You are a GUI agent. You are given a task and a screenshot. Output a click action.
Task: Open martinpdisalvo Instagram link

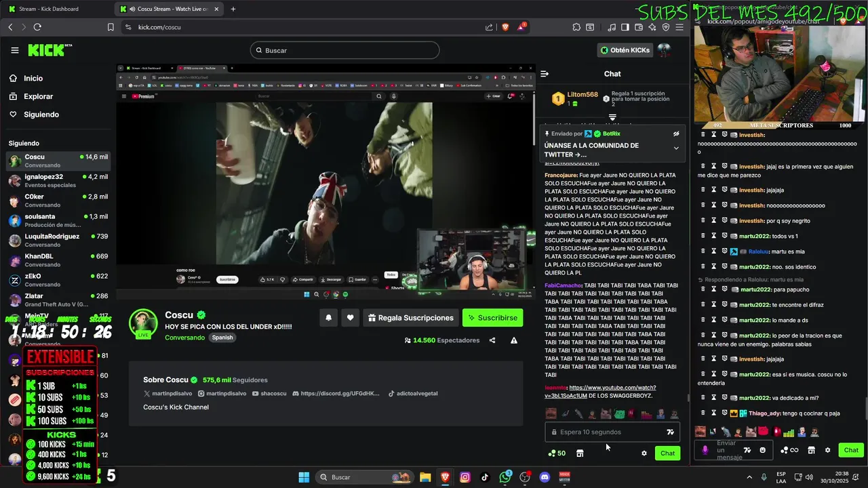click(222, 394)
